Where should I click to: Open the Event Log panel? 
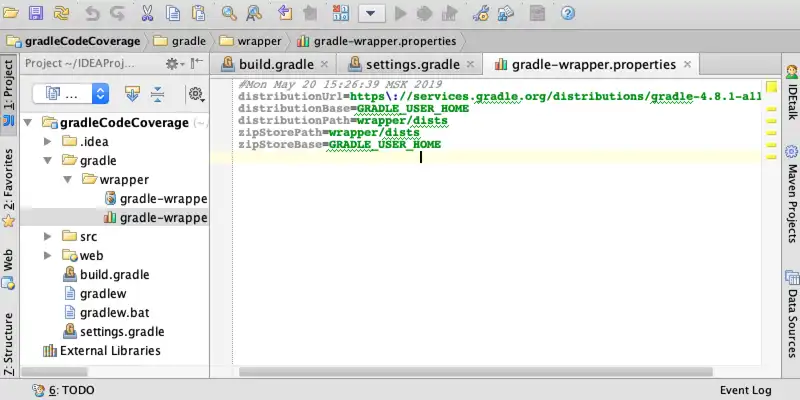[x=745, y=390]
